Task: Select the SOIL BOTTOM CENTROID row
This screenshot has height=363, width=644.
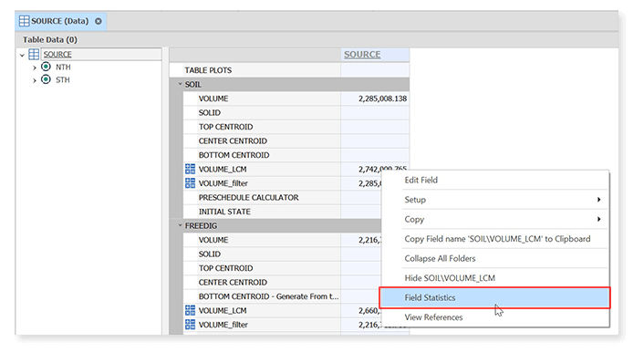Action: tap(296, 155)
